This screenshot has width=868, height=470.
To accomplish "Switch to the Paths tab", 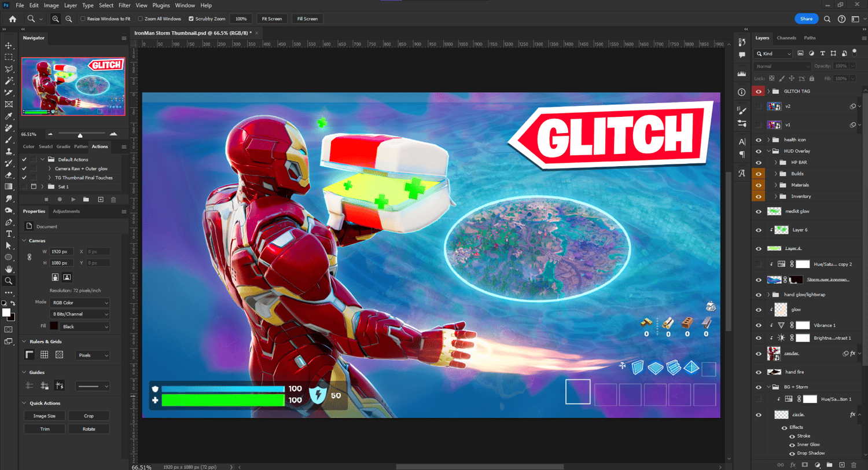I will (810, 38).
